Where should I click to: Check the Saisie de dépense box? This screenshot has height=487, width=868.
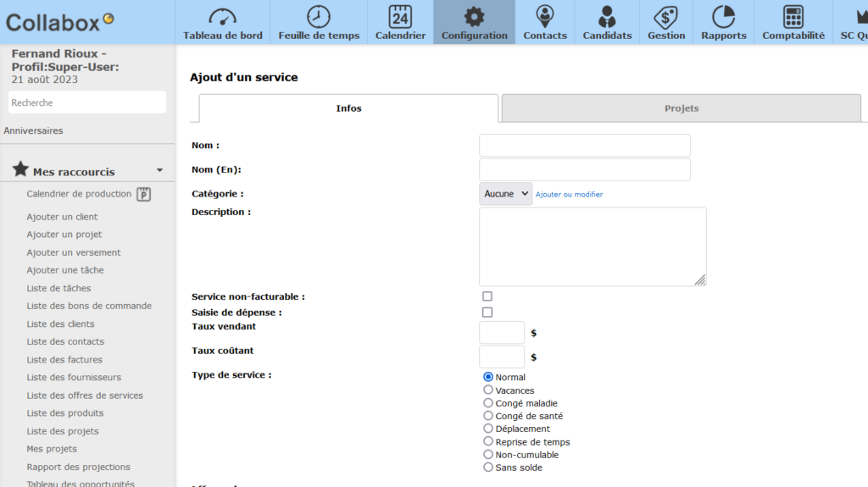tap(487, 313)
